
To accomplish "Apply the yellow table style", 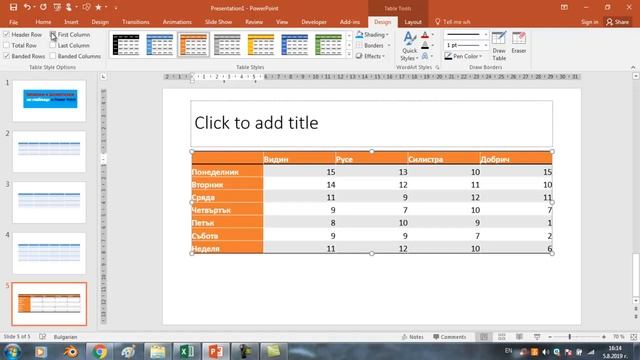I will coord(261,44).
